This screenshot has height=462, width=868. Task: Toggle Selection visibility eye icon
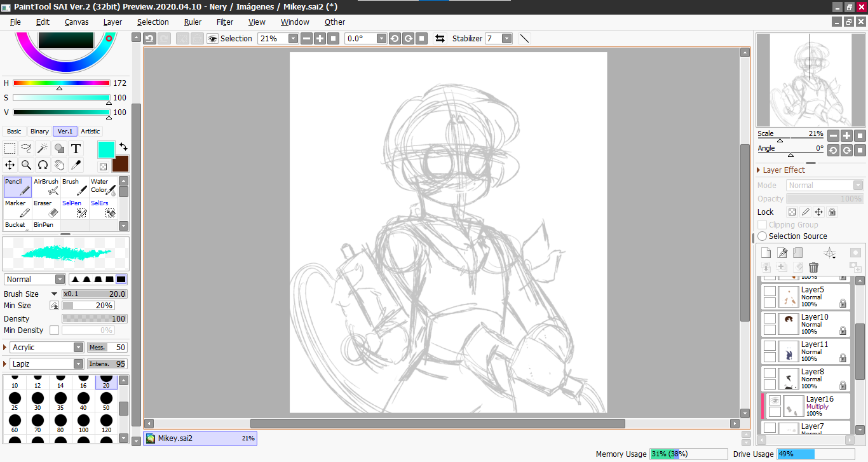213,39
